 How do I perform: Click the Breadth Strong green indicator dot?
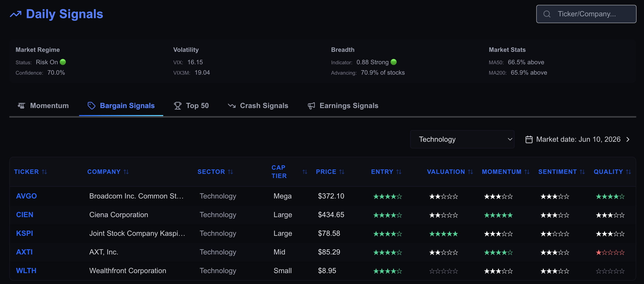(x=394, y=62)
